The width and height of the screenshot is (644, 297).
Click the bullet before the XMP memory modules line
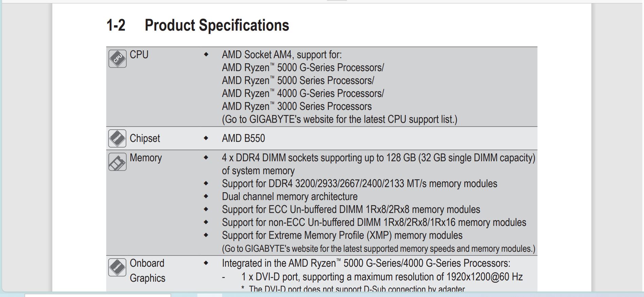click(x=206, y=235)
